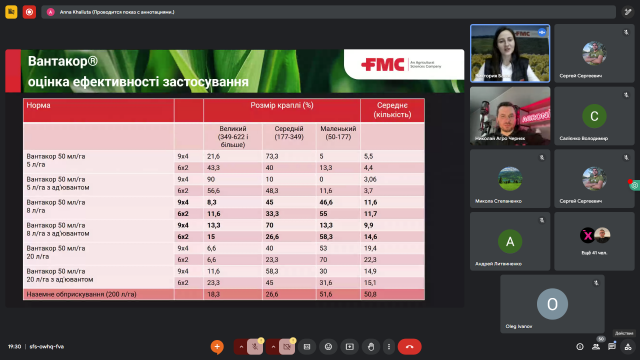Click the green side-panel icon at right edge
640x360 pixels.
635,185
